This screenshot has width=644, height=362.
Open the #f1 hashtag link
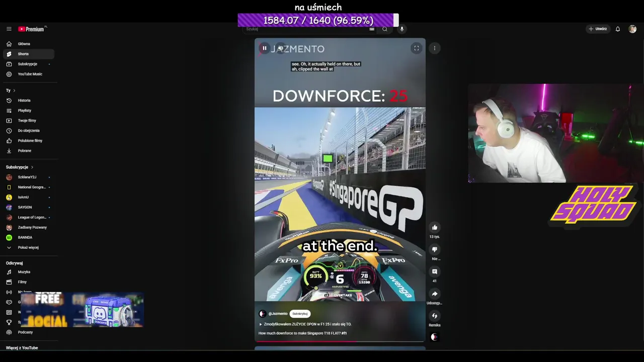[x=344, y=333]
